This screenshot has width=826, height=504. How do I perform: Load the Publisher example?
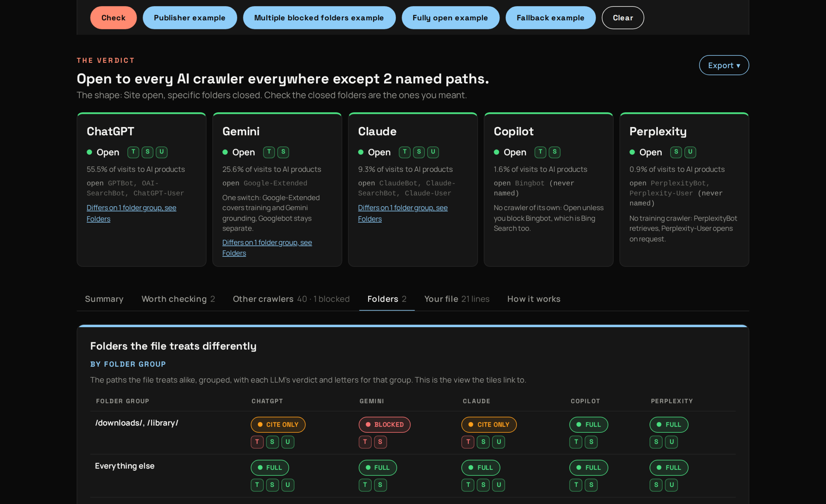[x=190, y=18]
